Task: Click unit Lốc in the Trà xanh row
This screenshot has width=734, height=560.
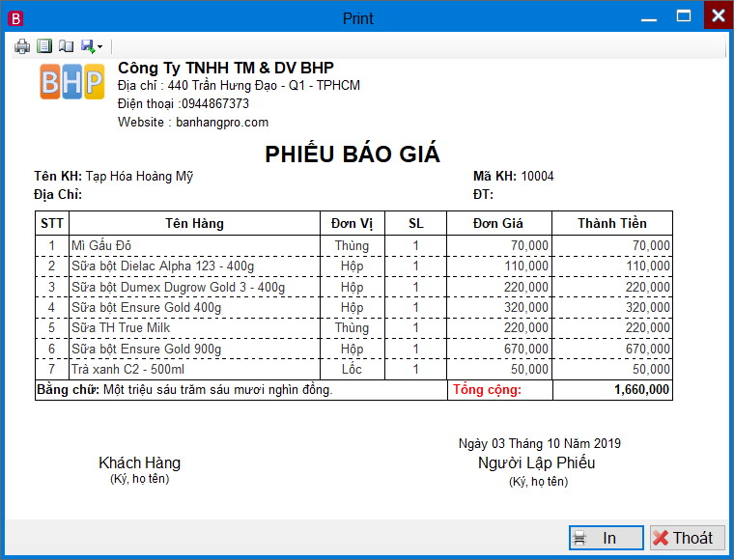Action: (x=352, y=369)
